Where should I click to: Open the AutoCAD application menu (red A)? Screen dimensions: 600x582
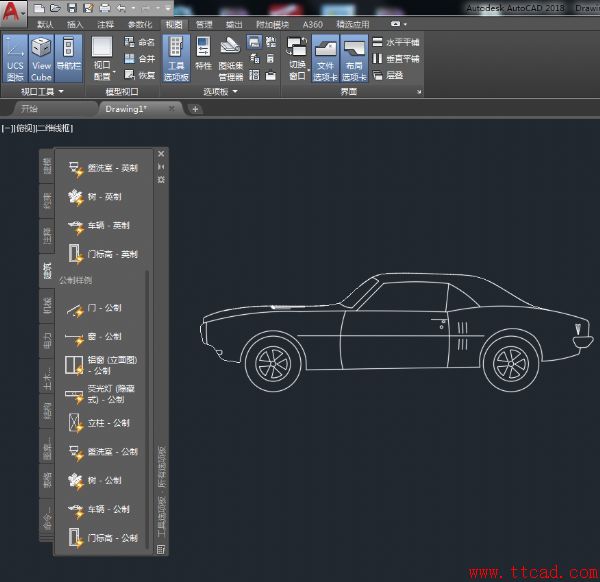coord(13,13)
